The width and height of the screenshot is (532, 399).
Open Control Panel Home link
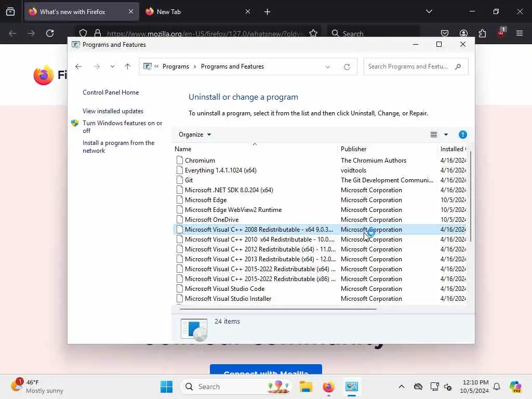coord(111,92)
